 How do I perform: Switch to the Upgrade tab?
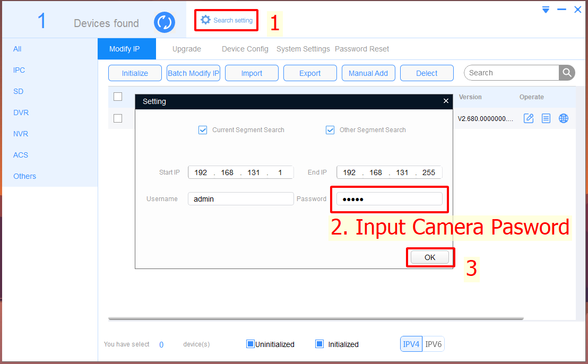coord(186,49)
